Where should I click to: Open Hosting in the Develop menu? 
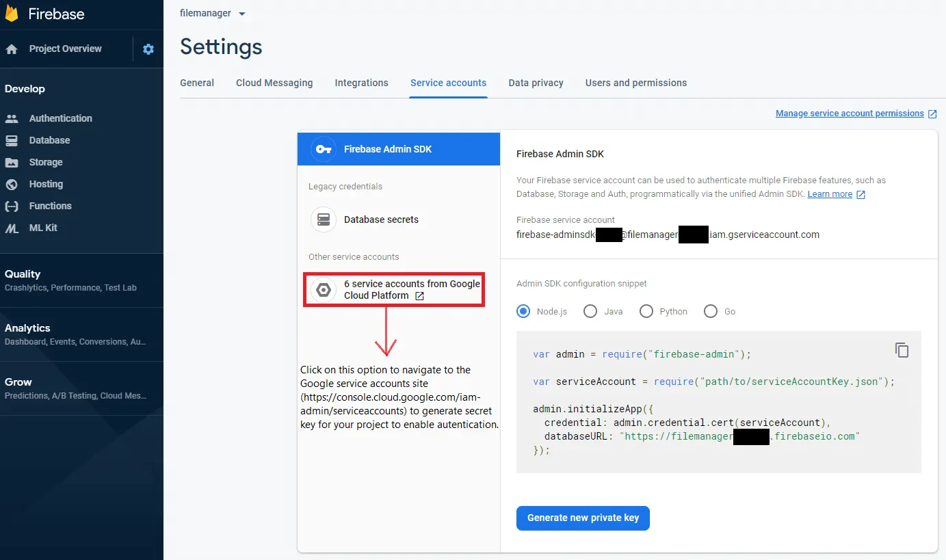46,184
